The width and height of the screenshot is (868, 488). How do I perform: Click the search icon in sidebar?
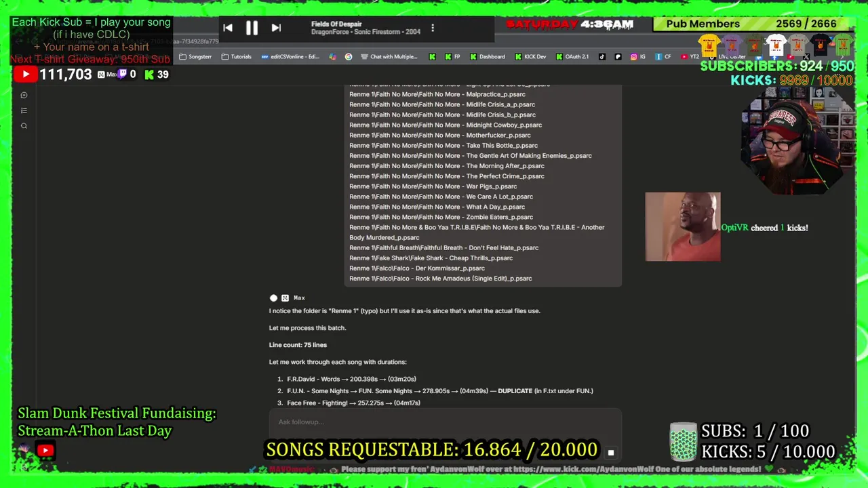[24, 126]
